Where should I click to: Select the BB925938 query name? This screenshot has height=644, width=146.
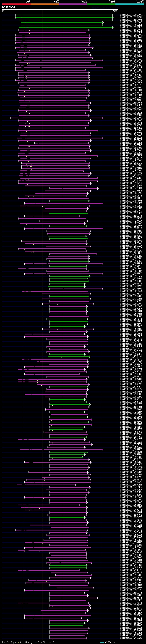point(8,8)
